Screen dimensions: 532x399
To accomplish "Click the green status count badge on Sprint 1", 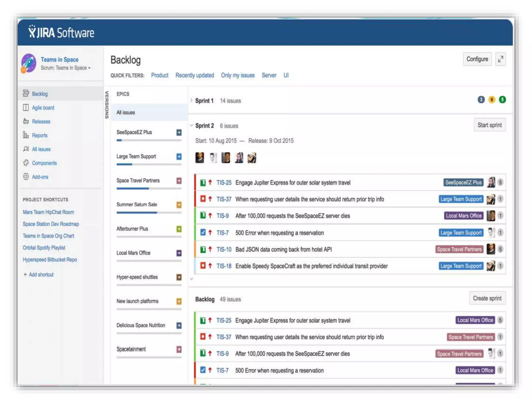I will coord(502,100).
